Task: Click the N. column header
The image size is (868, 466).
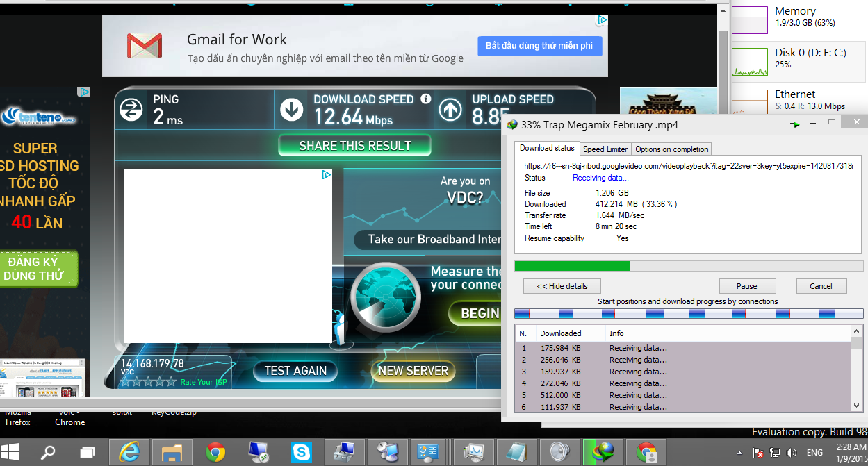Action: (x=525, y=333)
